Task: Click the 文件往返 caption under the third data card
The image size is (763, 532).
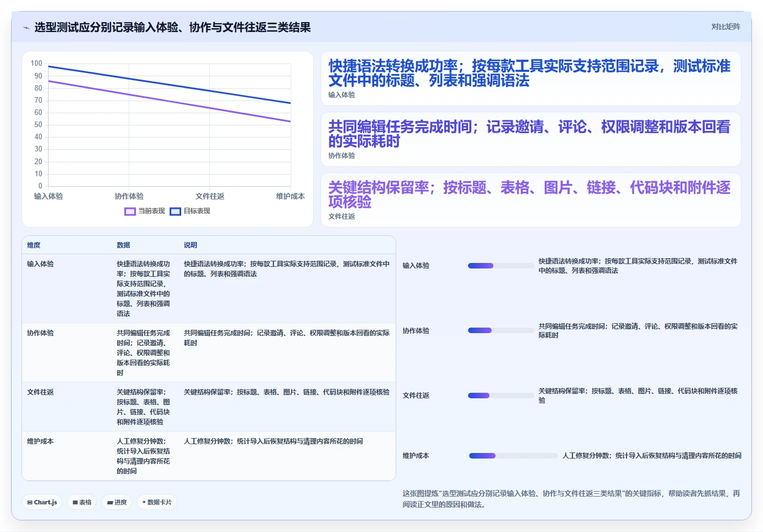Action: 342,217
